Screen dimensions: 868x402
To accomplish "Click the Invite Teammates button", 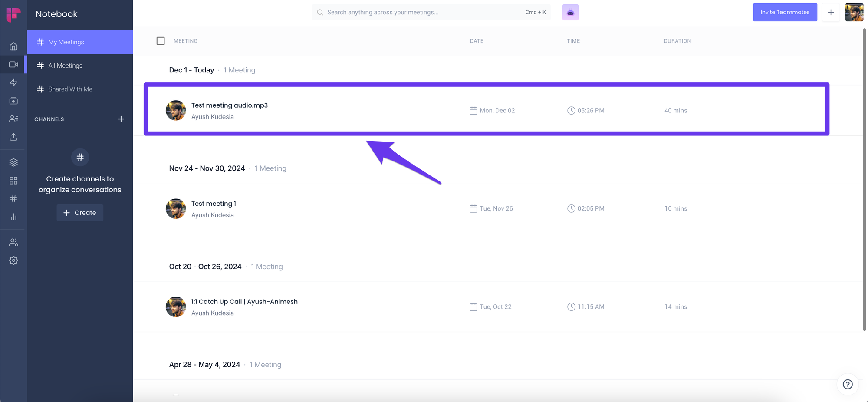I will pyautogui.click(x=785, y=12).
